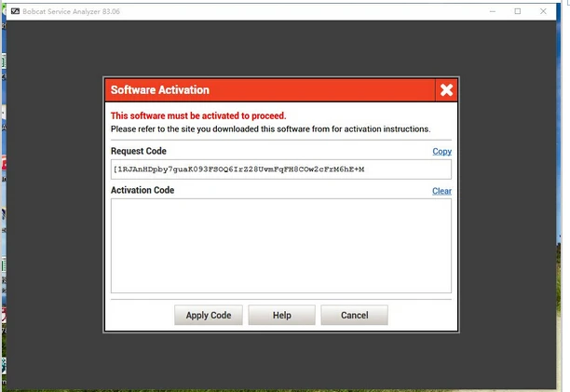570x392 pixels.
Task: Click inside the Request Code field
Action: coord(281,169)
